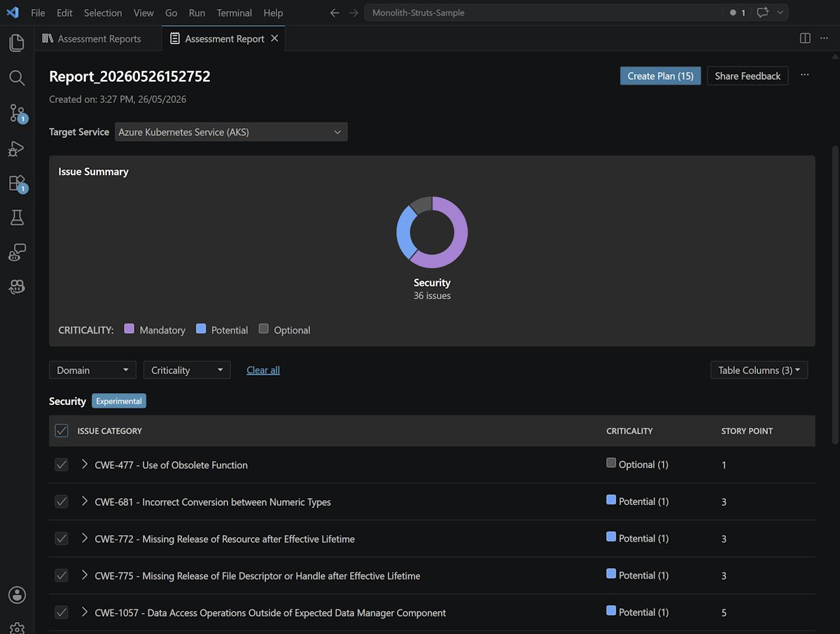Open the Copilot chat icon in title bar
The width and height of the screenshot is (840, 634).
click(x=762, y=13)
